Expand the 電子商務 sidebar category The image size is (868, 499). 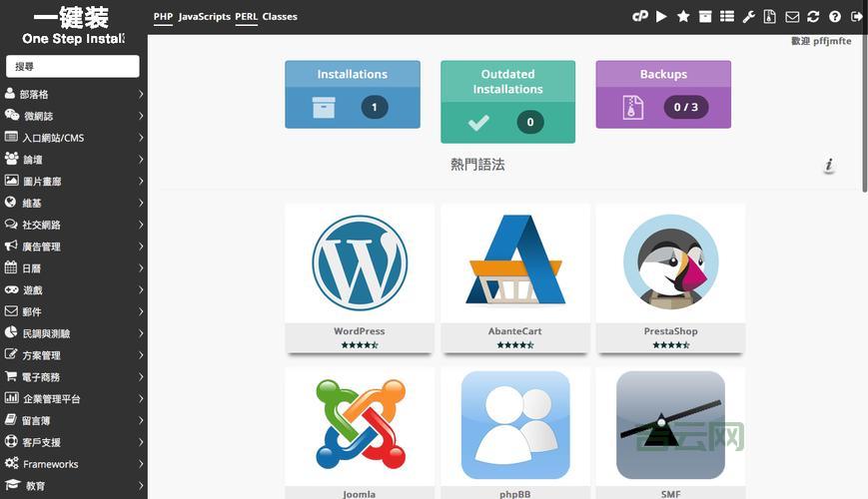tap(73, 377)
